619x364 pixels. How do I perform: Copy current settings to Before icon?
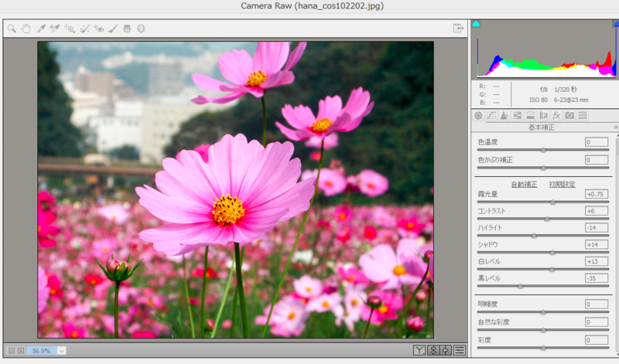[x=446, y=350]
